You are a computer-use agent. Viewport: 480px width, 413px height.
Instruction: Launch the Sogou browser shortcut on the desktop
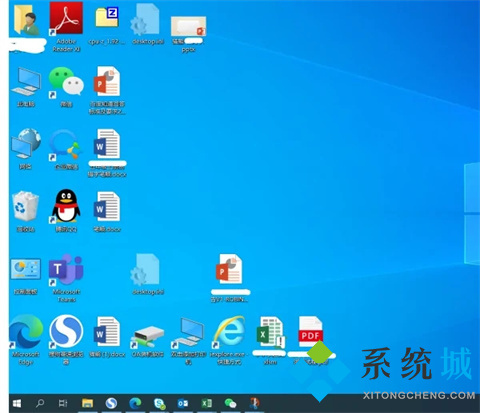pyautogui.click(x=66, y=332)
